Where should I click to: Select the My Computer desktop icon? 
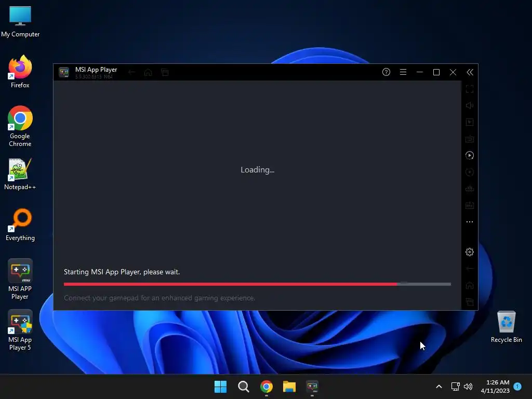20,22
